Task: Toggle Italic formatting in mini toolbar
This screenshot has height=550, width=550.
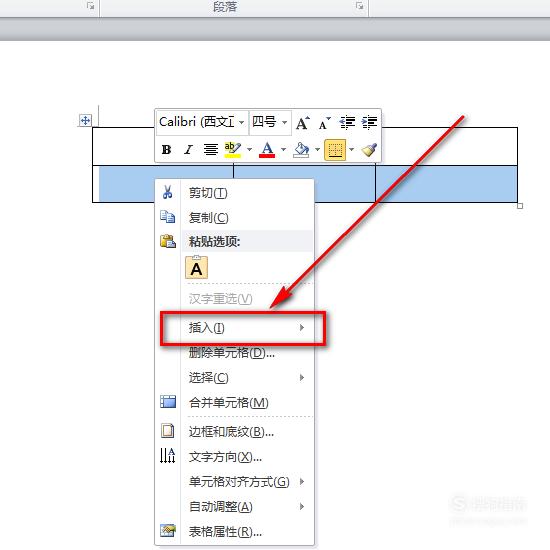Action: coord(188,150)
